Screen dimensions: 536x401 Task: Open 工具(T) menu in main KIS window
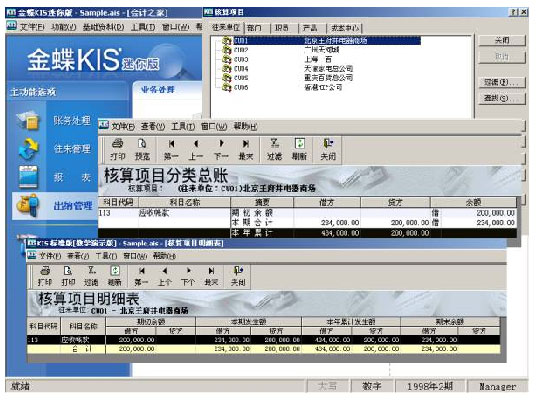143,27
